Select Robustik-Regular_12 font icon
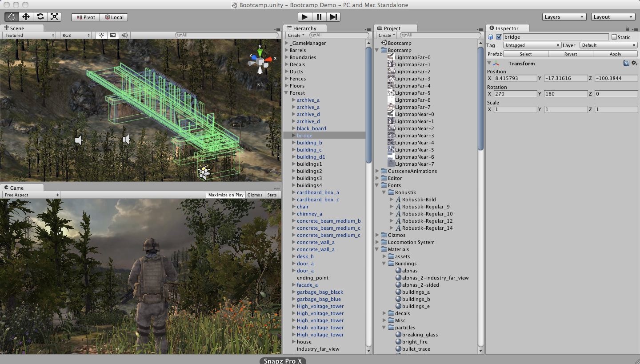This screenshot has width=640, height=364. pos(398,221)
